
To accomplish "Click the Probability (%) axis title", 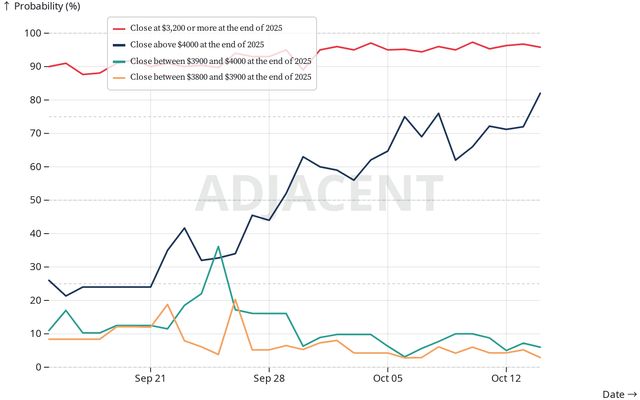I will pos(42,7).
